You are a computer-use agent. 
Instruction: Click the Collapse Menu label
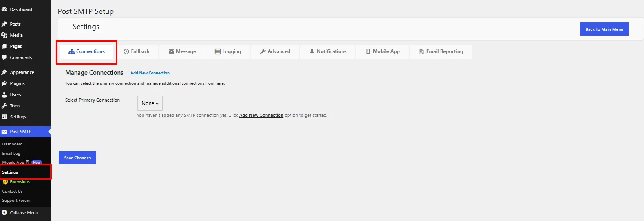[24, 213]
